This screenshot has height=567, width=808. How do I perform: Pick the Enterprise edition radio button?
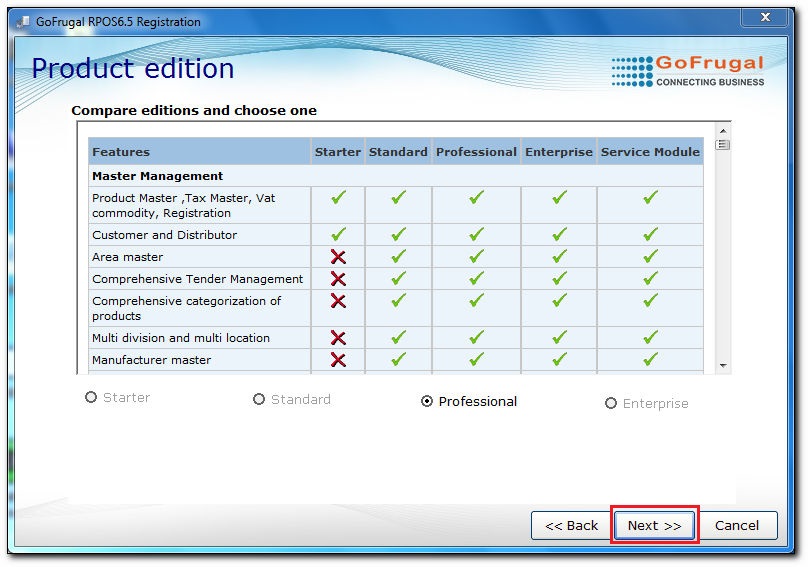click(611, 403)
